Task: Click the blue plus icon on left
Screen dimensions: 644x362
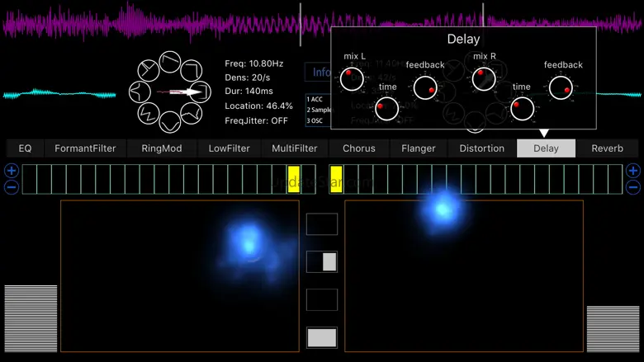Action: [x=12, y=171]
